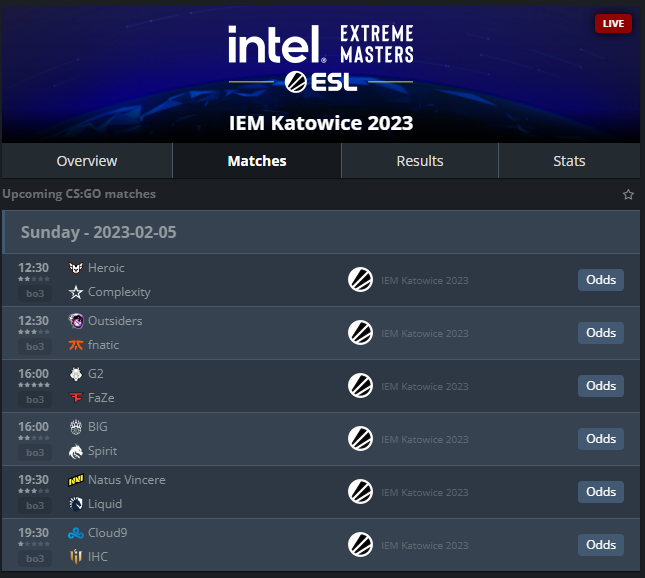The height and width of the screenshot is (578, 645).
Task: View Odds for Heroic vs Complexity
Action: tap(601, 280)
